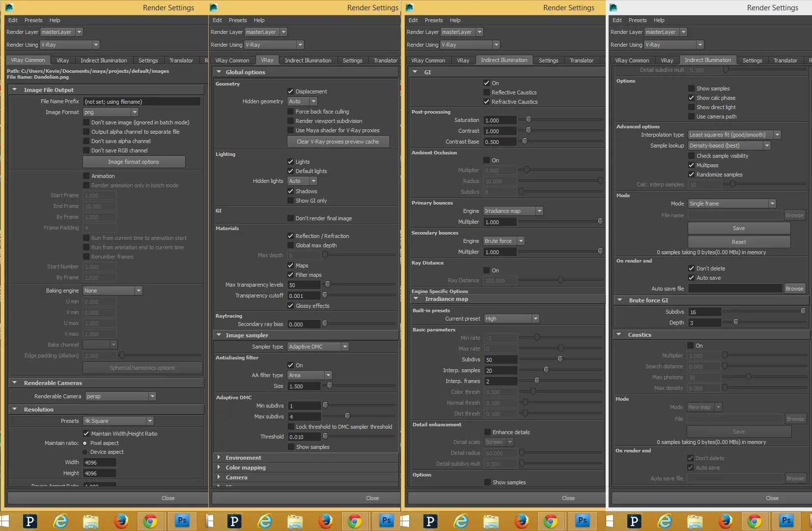The image size is (812, 531).
Task: Select the Device aspect radio button
Action: pyautogui.click(x=85, y=452)
